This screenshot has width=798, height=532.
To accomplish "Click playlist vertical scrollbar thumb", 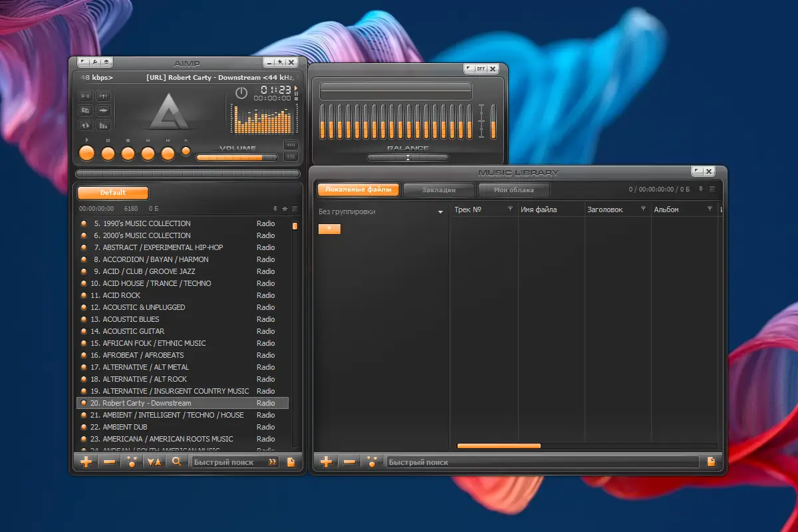I will pyautogui.click(x=295, y=226).
